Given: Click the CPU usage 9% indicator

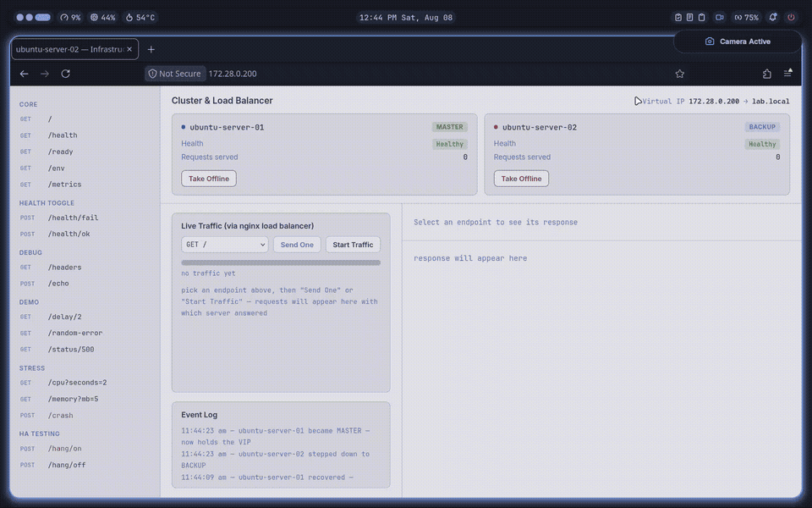Looking at the screenshot, I should pos(70,17).
